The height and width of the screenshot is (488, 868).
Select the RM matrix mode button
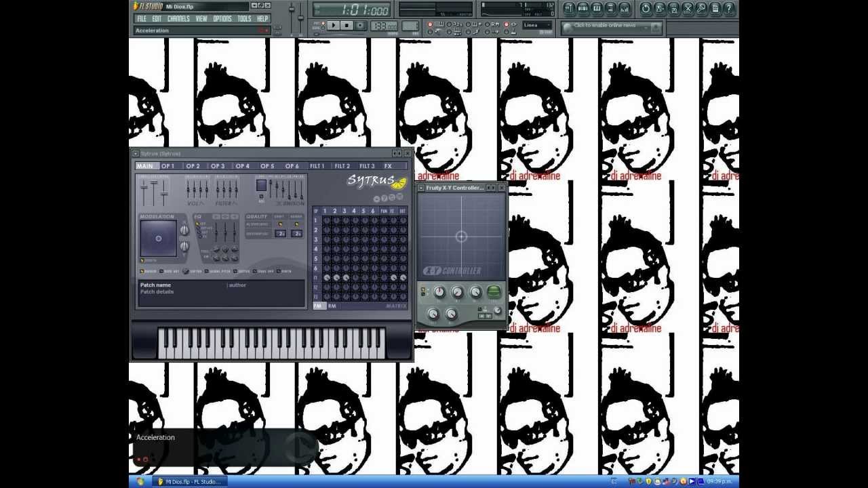332,306
